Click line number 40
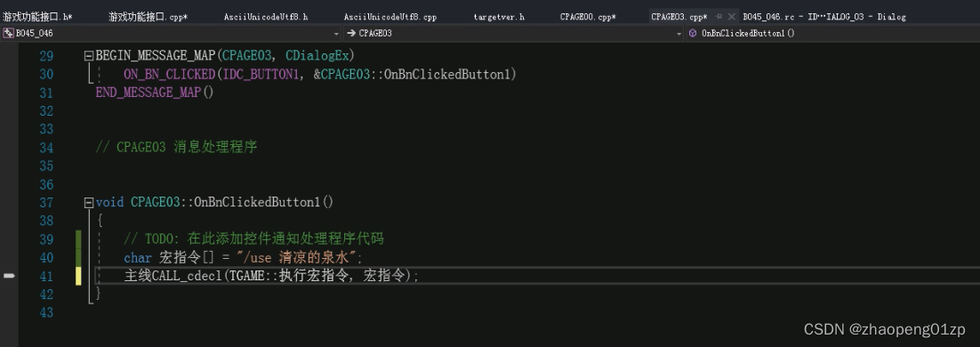 [x=46, y=258]
